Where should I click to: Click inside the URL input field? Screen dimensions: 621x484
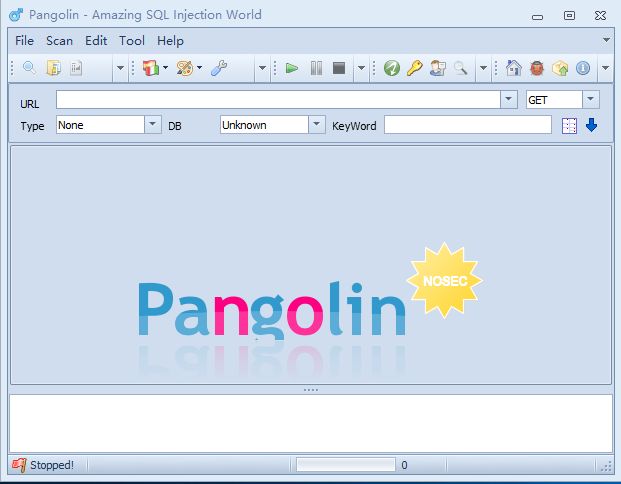[278, 99]
